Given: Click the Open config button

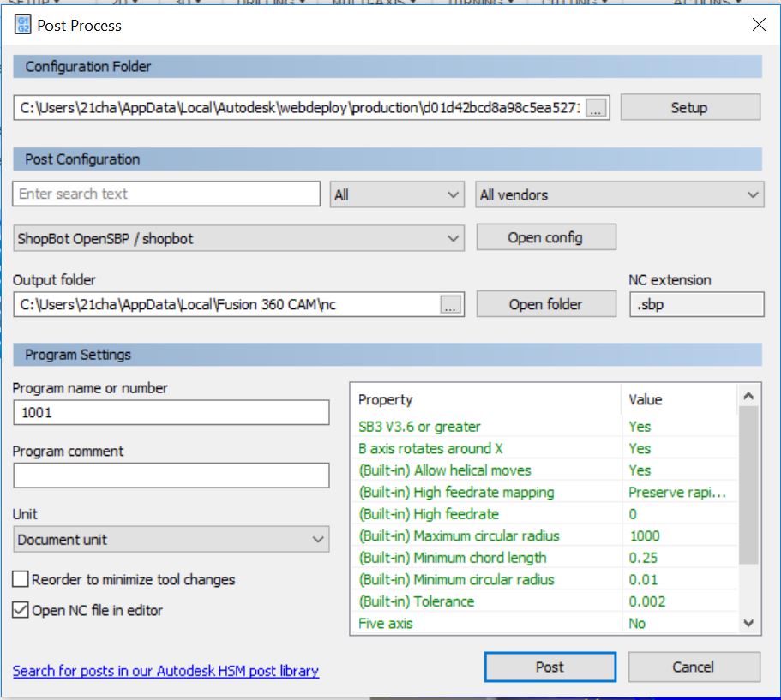Looking at the screenshot, I should click(546, 237).
